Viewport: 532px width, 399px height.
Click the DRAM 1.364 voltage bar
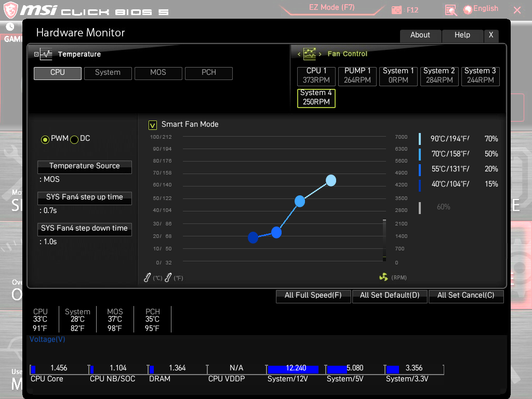[178, 369]
